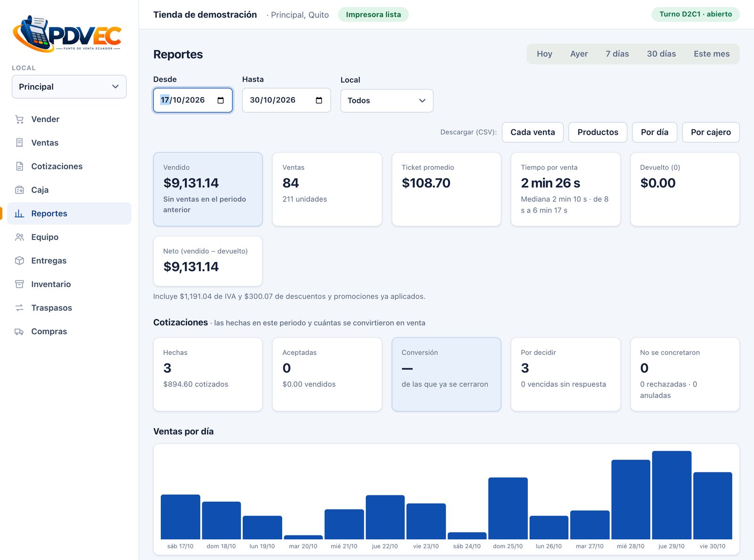Click the vie 30/10 chart bar
This screenshot has height=560, width=754.
(x=713, y=506)
